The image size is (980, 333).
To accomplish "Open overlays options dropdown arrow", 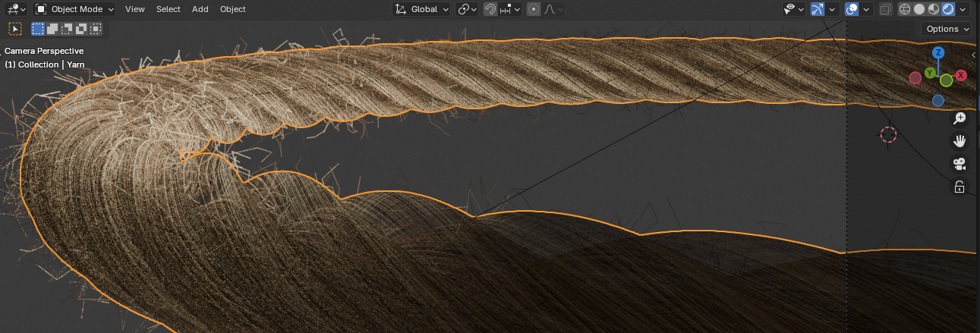I will click(867, 9).
